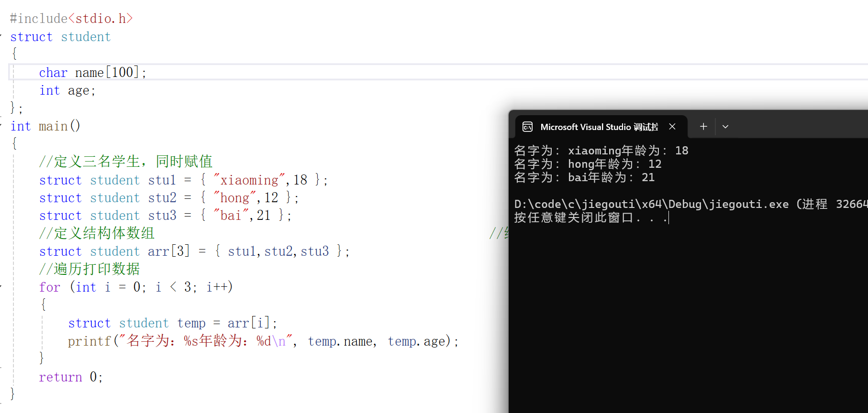Click the stu2 "hong" initialization line
The width and height of the screenshot is (868, 413).
(x=169, y=198)
